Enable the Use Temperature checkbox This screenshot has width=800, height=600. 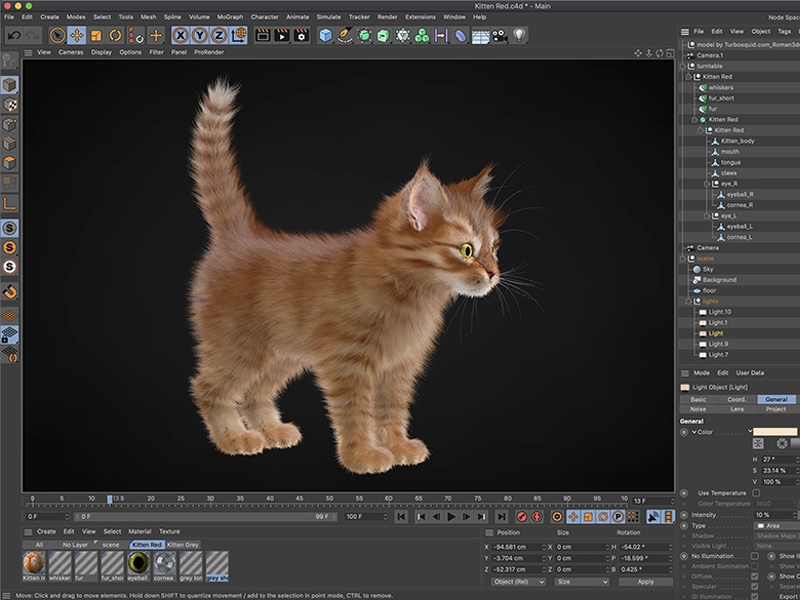756,493
